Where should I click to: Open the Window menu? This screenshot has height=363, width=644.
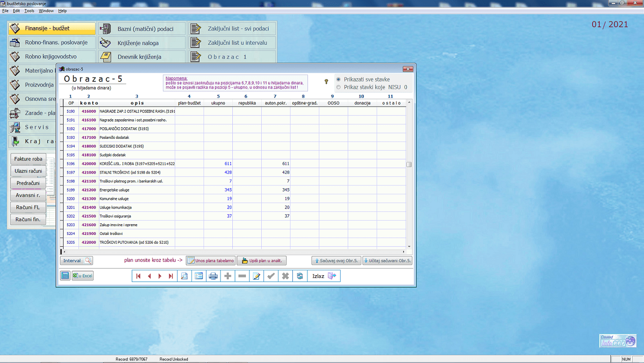[46, 11]
